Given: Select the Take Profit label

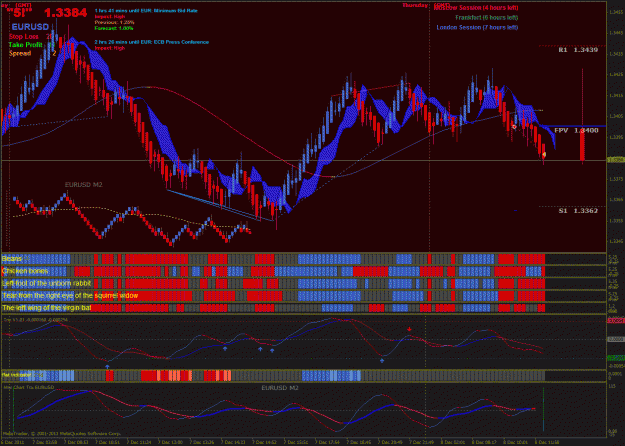Looking at the screenshot, I should click(x=26, y=45).
